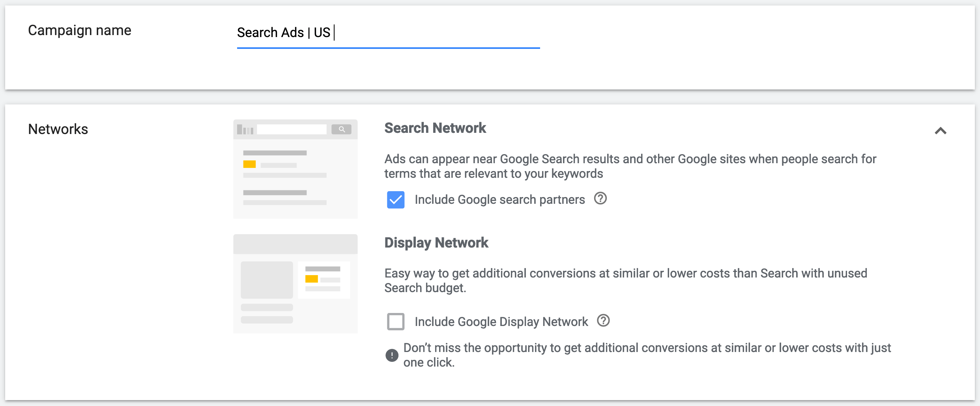Viewport: 980px width, 406px height.
Task: Uncheck Include Google search partners checkbox
Action: coord(396,200)
